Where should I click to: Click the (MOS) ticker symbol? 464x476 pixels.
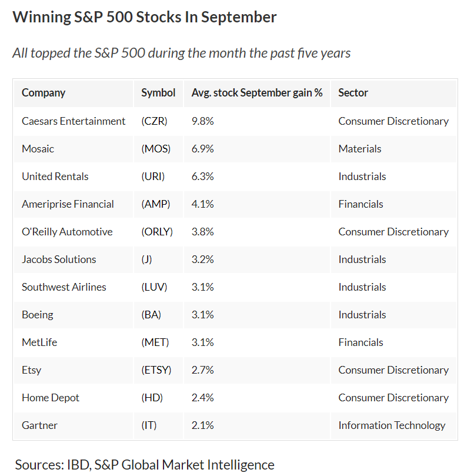pos(156,148)
